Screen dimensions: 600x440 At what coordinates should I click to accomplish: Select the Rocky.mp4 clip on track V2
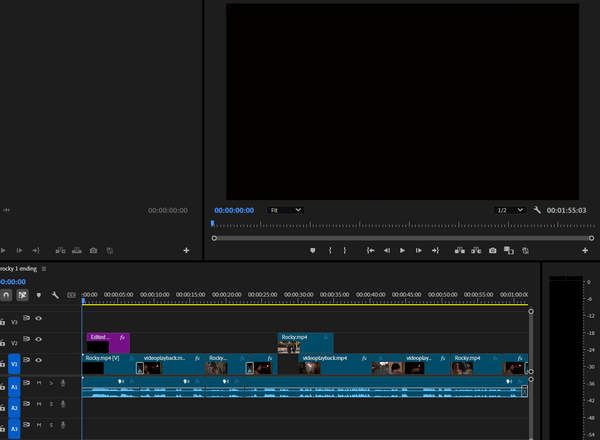305,343
